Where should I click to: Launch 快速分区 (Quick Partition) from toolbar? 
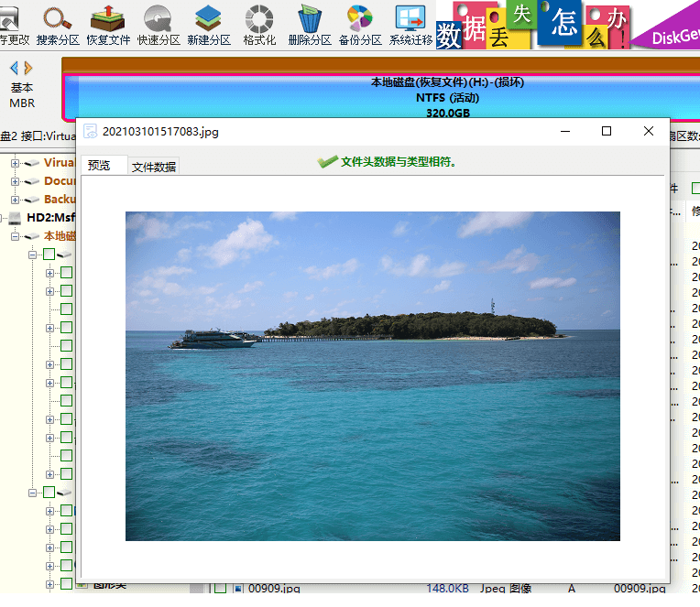tap(159, 25)
